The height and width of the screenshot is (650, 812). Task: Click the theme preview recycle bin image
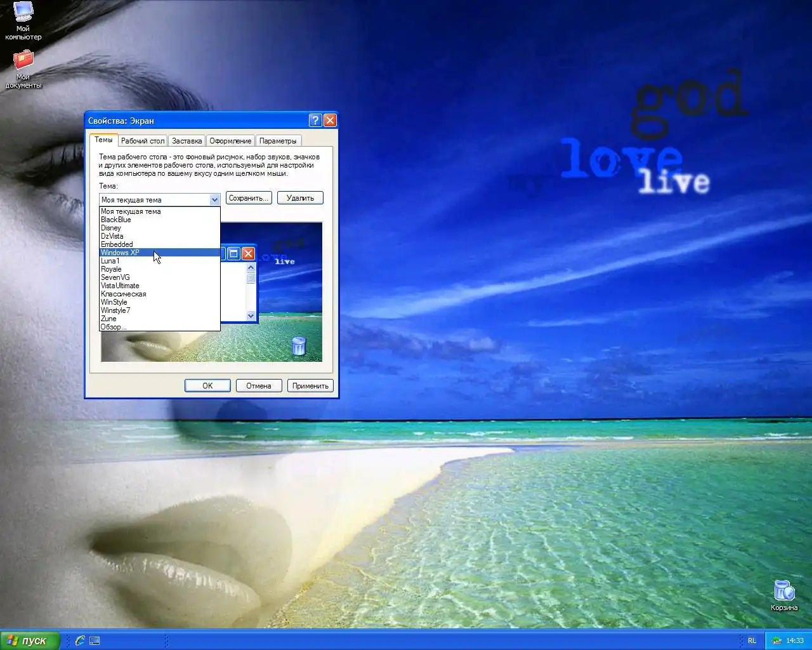click(298, 346)
